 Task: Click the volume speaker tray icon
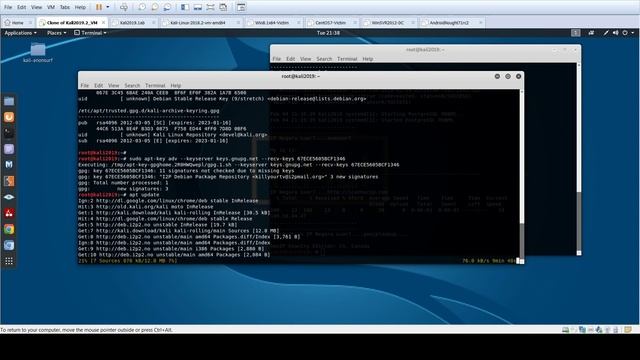point(616,33)
